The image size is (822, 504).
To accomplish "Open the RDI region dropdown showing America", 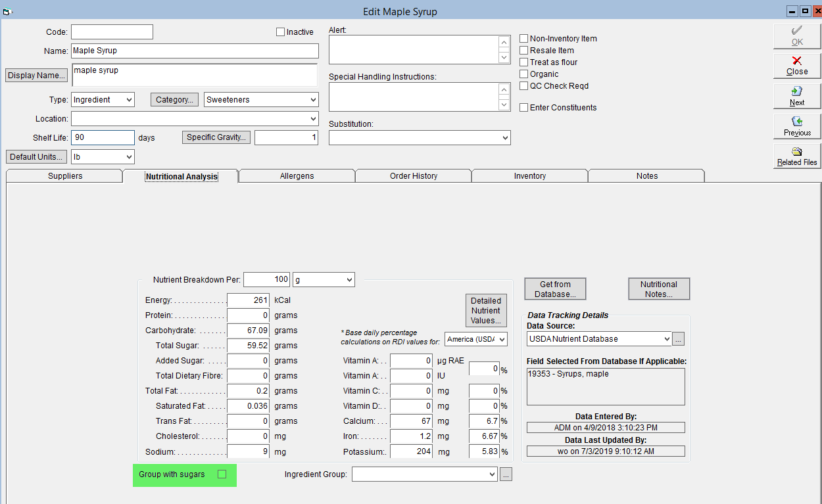I will (476, 339).
